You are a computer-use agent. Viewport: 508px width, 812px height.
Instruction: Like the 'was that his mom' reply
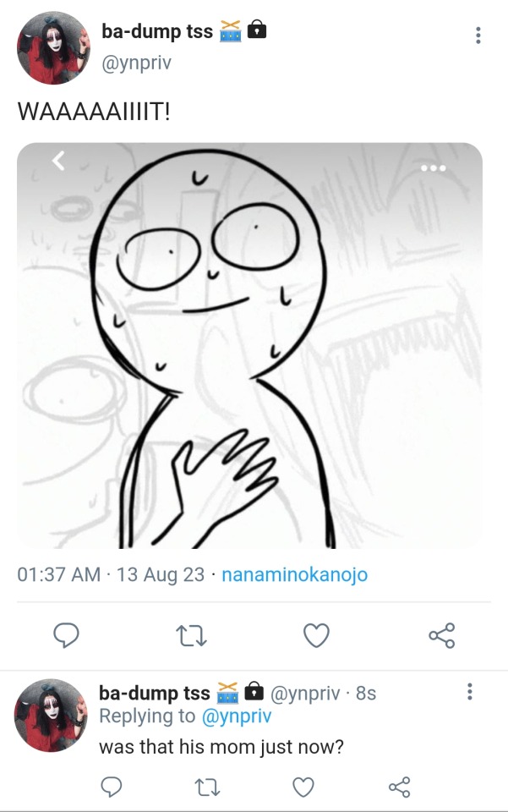pos(303,787)
